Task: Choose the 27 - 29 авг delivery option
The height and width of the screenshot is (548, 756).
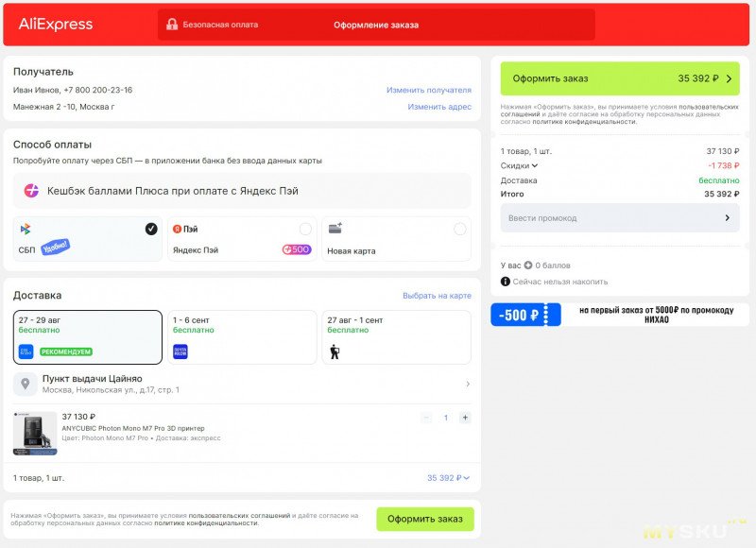Action: [88, 337]
